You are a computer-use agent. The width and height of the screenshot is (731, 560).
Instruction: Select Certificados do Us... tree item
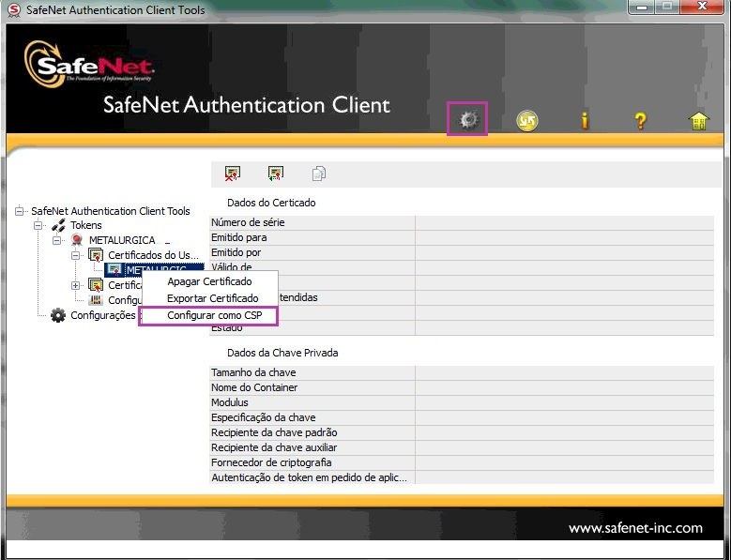[x=153, y=255]
